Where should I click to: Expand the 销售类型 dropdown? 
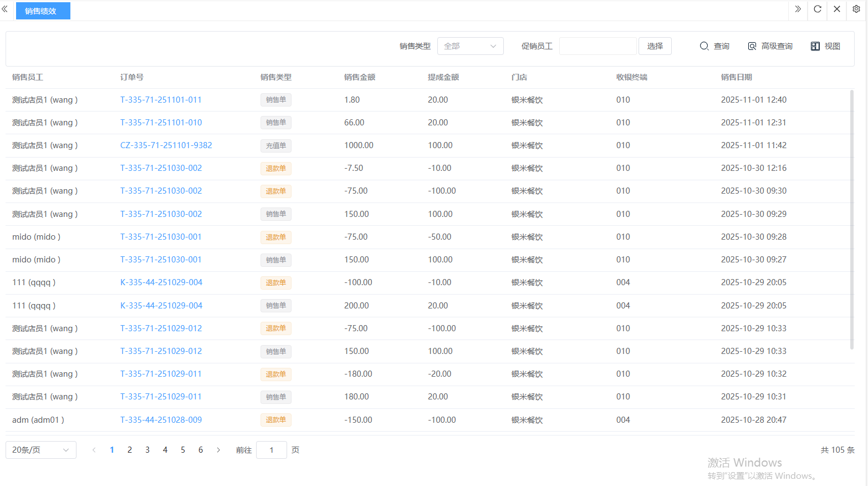coord(470,46)
